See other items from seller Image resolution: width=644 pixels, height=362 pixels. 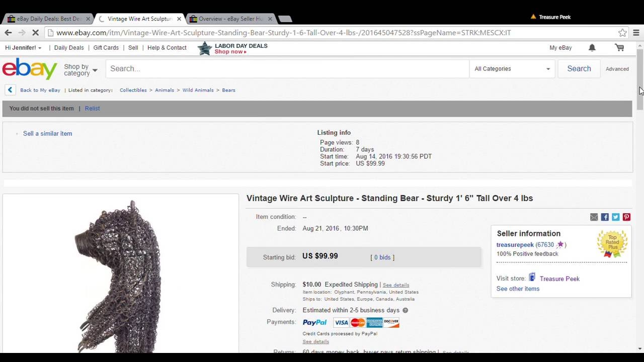[x=518, y=289]
